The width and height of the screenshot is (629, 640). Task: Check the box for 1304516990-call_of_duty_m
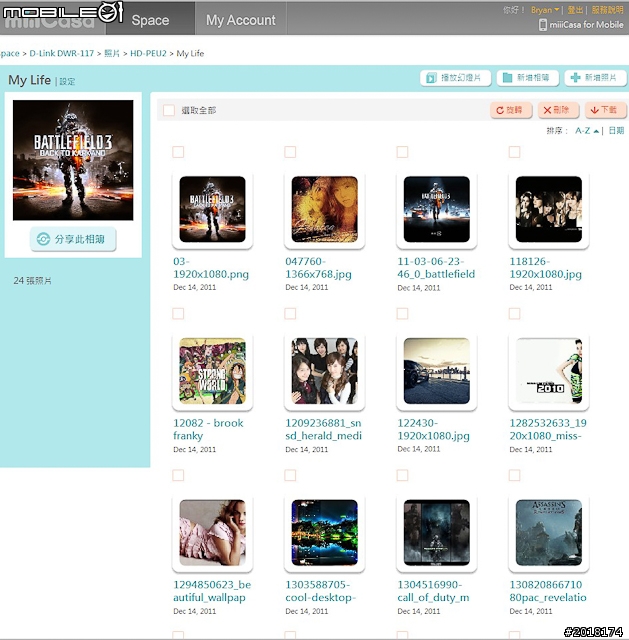[x=402, y=475]
